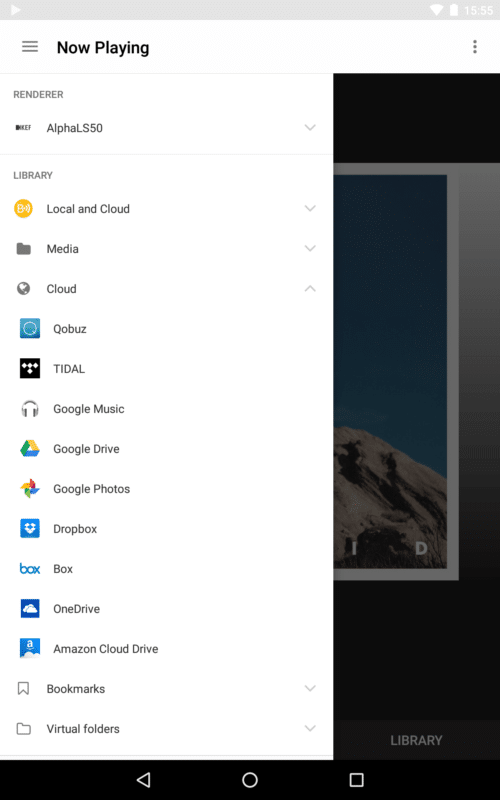
Task: Click the orange Local and Cloud icon
Action: click(x=23, y=209)
